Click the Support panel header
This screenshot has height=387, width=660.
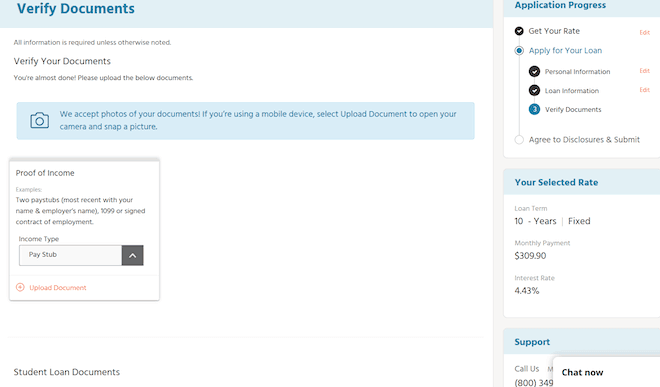532,342
